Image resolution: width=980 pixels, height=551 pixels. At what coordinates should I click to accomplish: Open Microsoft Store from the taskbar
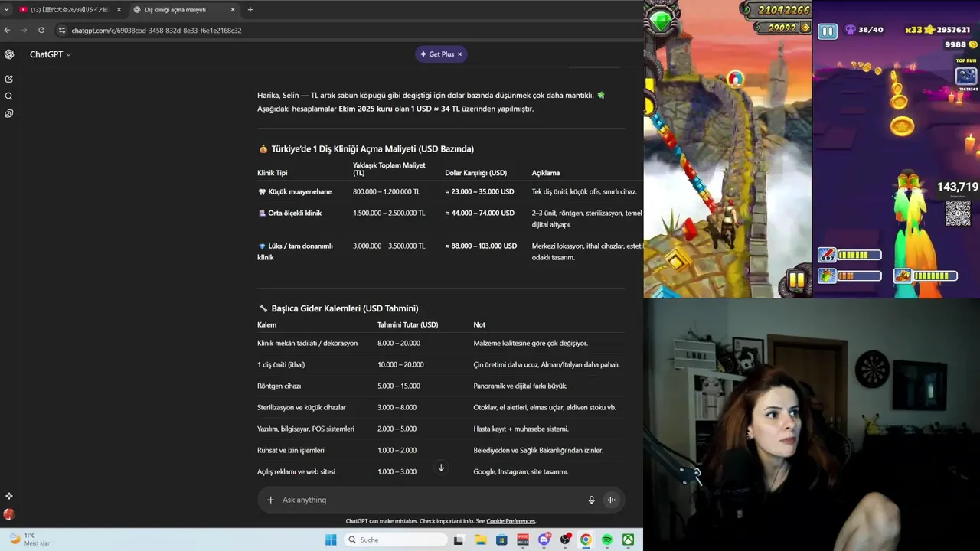(x=502, y=540)
